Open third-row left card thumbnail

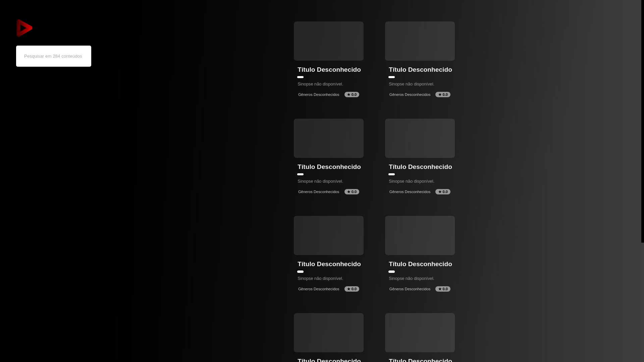pos(328,235)
